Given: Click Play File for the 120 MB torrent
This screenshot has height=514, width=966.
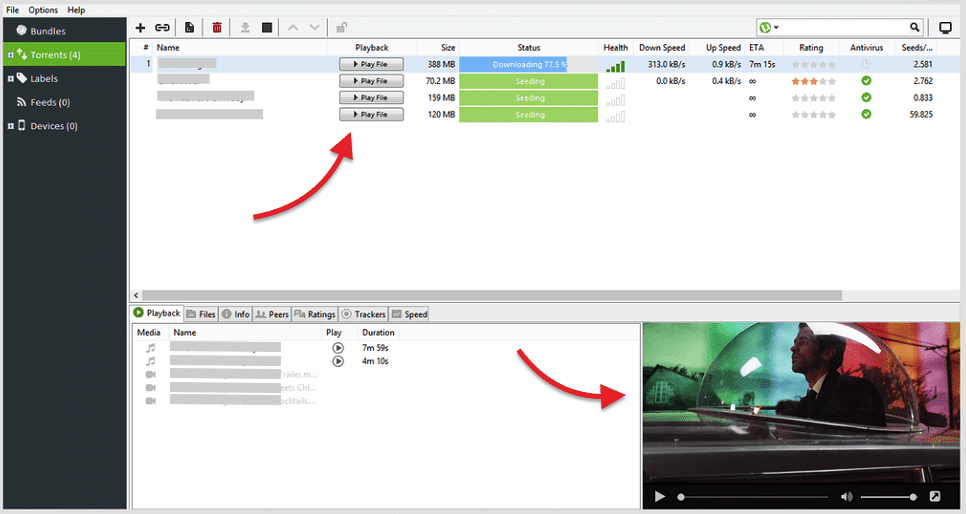Looking at the screenshot, I should point(371,114).
